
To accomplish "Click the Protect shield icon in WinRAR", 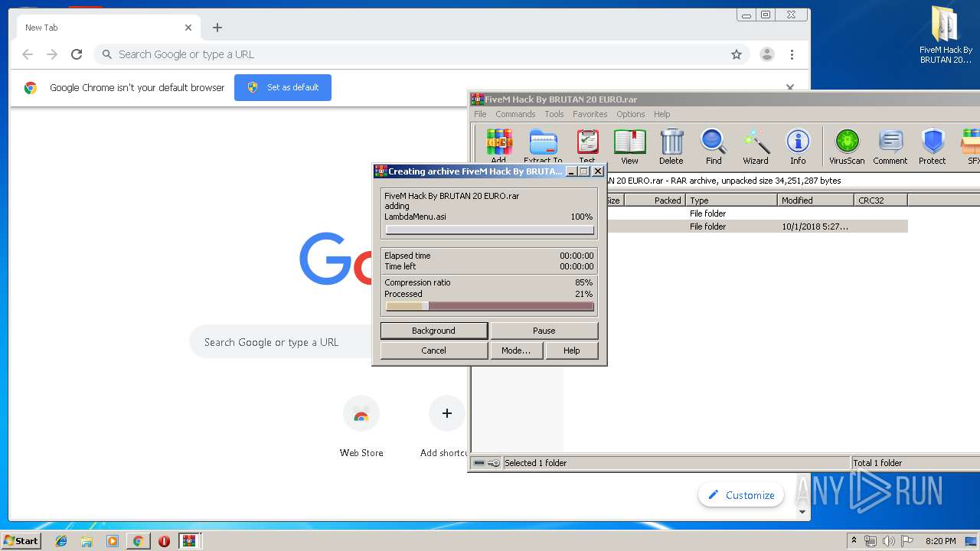I will (933, 145).
